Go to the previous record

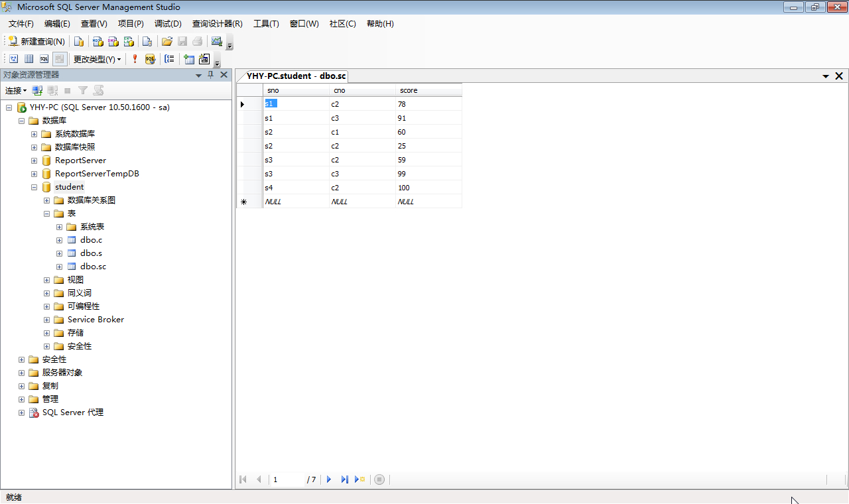tap(259, 479)
